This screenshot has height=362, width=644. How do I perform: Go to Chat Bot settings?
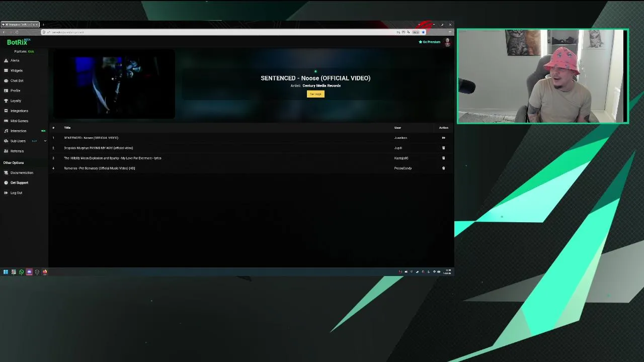coord(17,80)
